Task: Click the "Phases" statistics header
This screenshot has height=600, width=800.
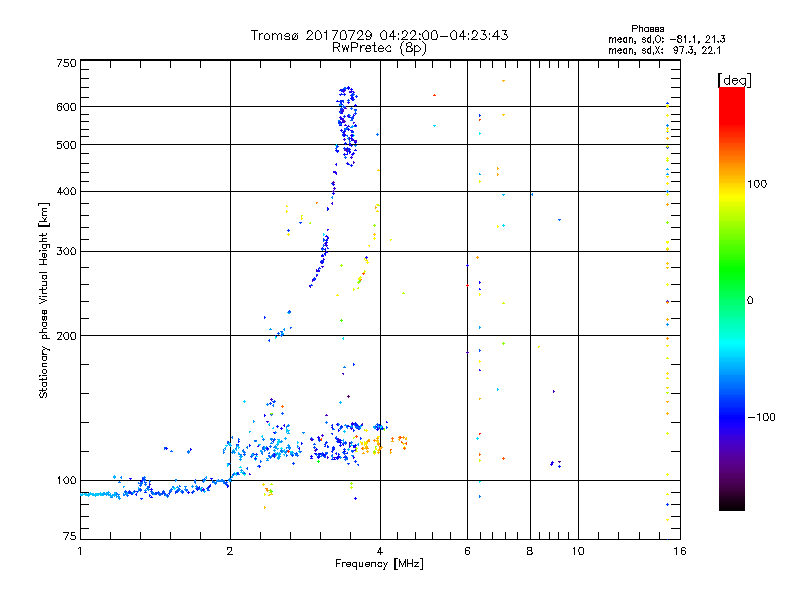Action: 647,29
